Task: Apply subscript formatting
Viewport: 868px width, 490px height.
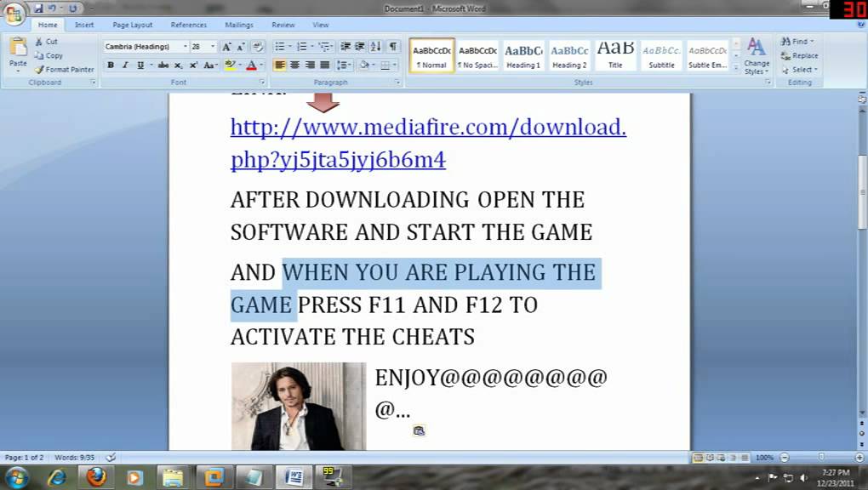Action: [178, 66]
